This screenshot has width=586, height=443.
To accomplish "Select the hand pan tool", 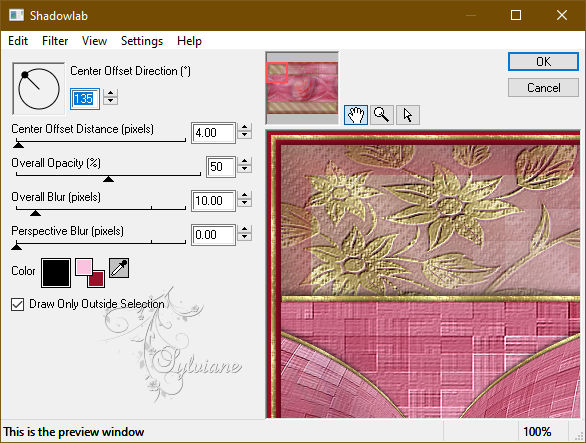I will click(355, 115).
